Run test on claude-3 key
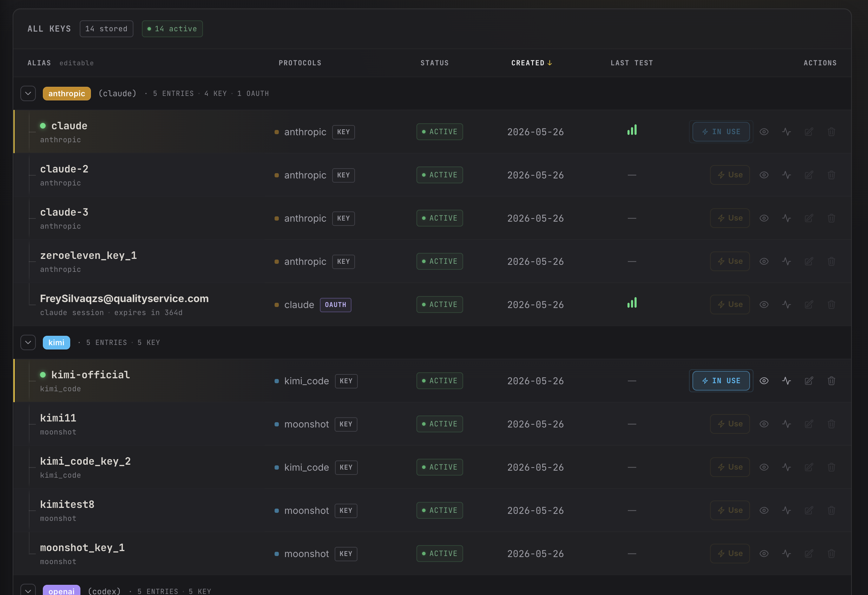The width and height of the screenshot is (868, 595). [786, 218]
